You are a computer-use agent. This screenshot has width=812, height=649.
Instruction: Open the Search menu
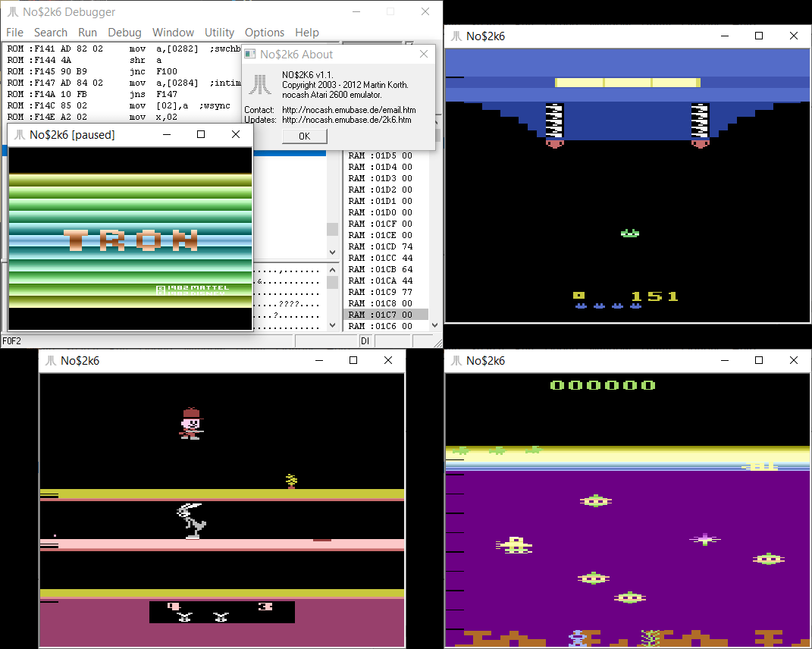51,33
